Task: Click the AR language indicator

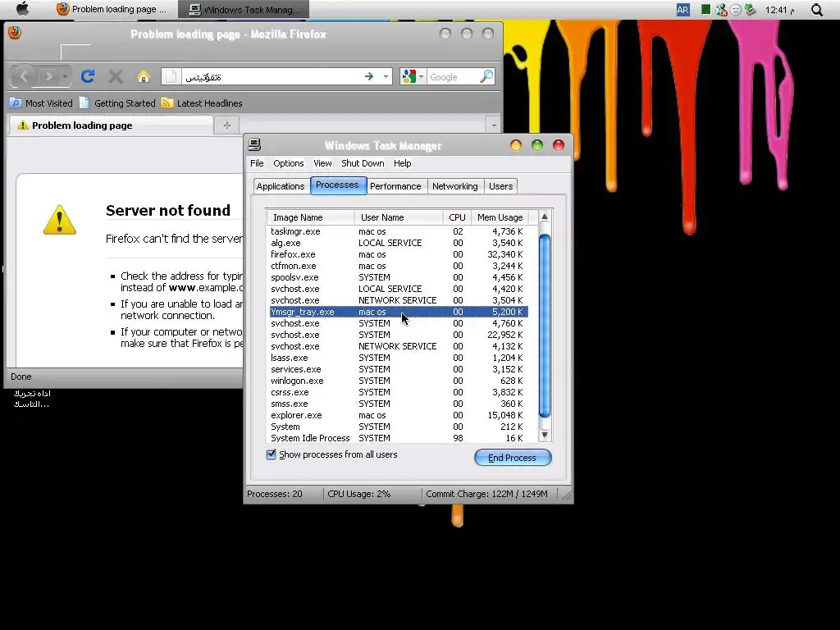Action: tap(682, 10)
